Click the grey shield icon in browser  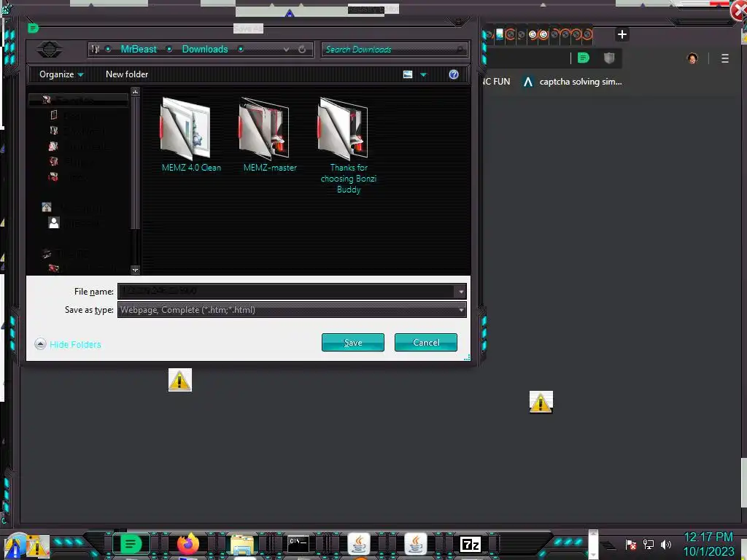[x=609, y=58]
